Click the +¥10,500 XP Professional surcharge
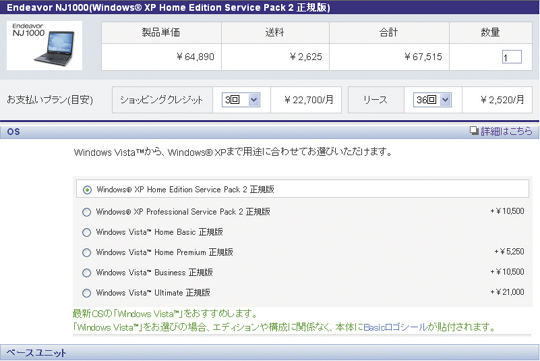 tap(507, 211)
